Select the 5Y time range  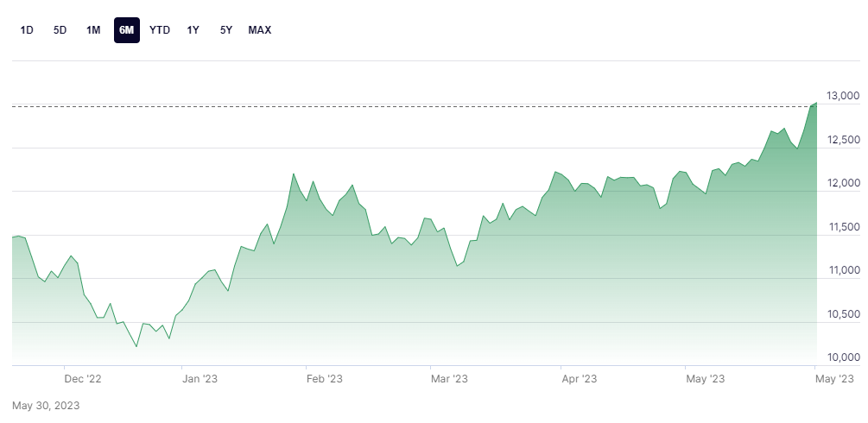coord(226,30)
